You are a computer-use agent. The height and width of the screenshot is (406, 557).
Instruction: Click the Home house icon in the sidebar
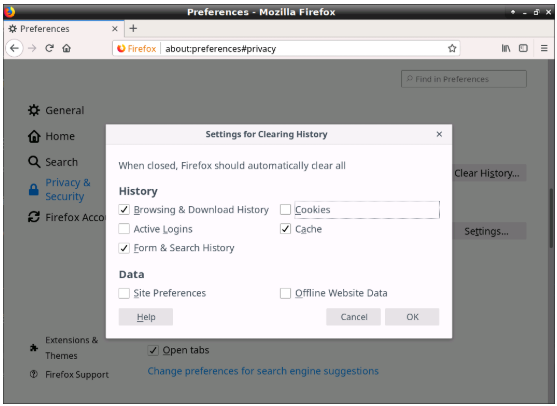[34, 136]
